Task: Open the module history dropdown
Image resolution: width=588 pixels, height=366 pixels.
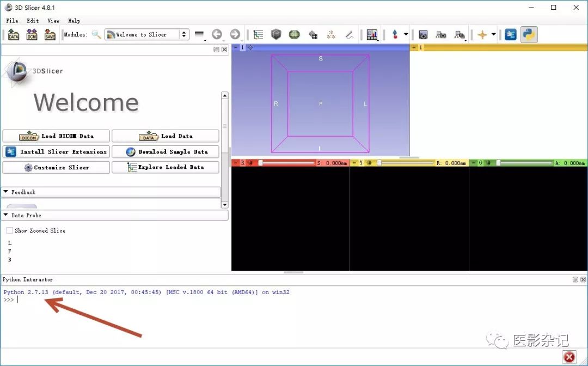Action: tap(200, 35)
